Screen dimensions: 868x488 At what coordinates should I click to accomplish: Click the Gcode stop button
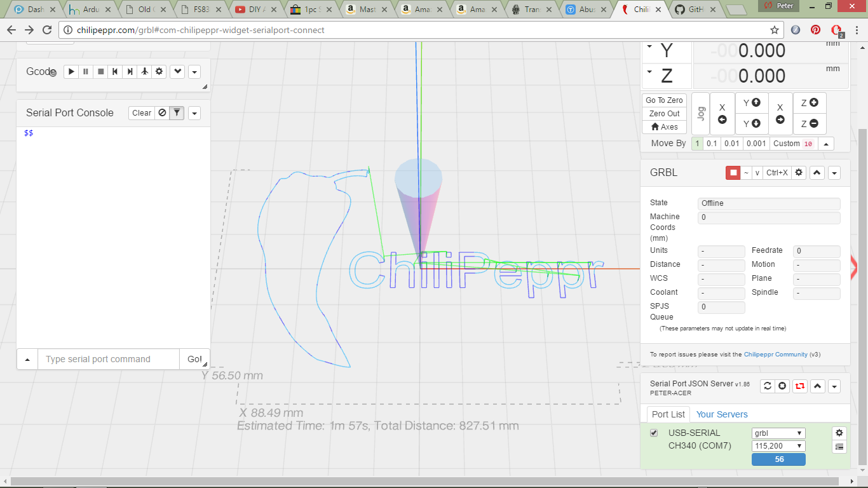(x=100, y=72)
